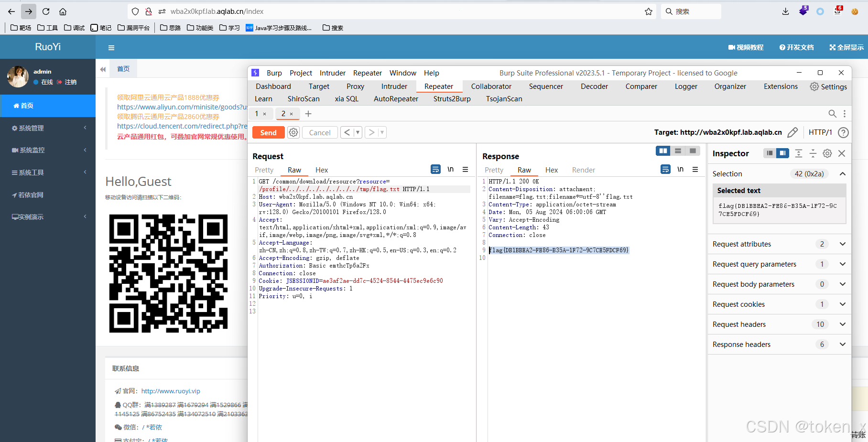
Task: Select HTTP/1 protocol toggle
Action: [820, 132]
